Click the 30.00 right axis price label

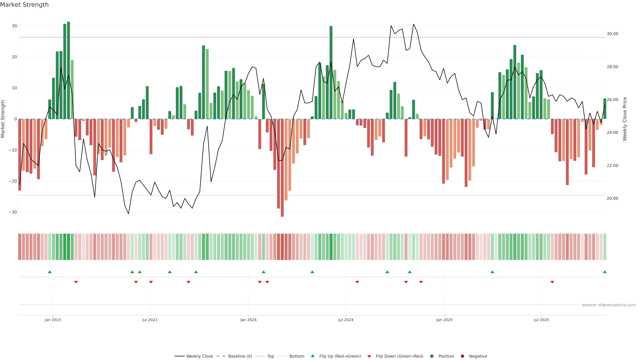point(612,34)
